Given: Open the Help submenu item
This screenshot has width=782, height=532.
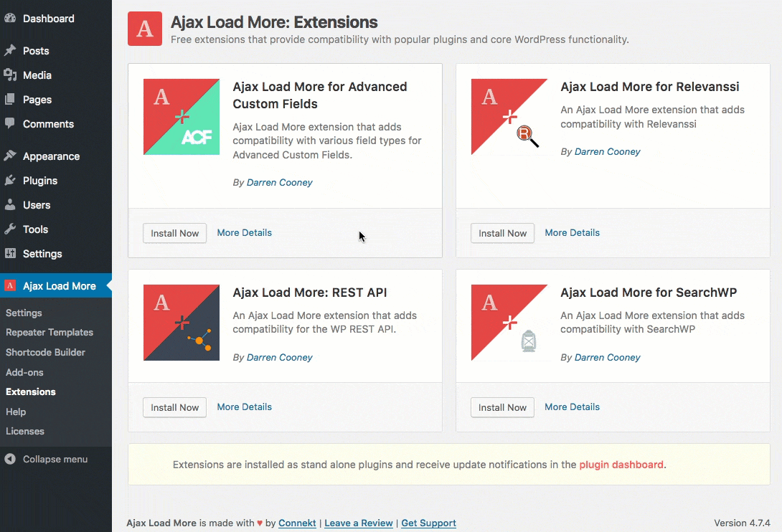Looking at the screenshot, I should click(x=16, y=412).
